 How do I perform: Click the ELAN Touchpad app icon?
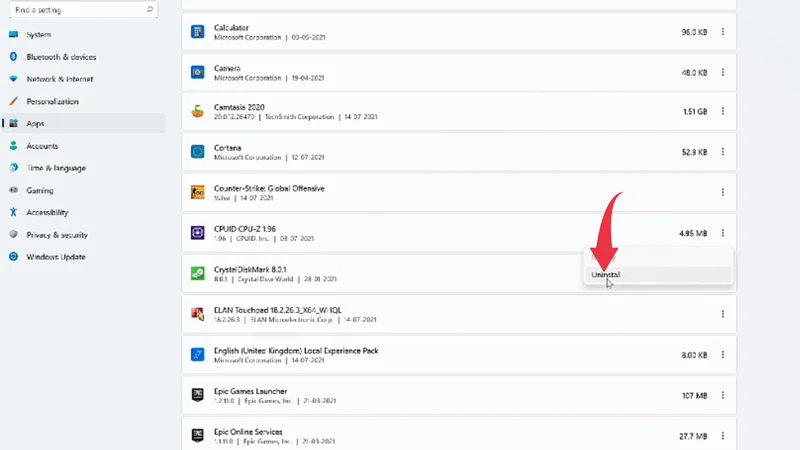click(197, 314)
